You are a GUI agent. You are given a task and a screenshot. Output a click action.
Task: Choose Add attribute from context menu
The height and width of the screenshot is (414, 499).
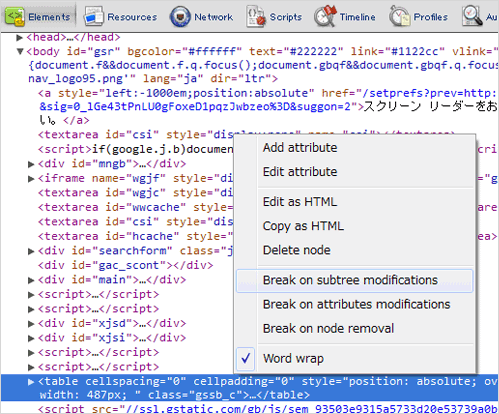(300, 148)
